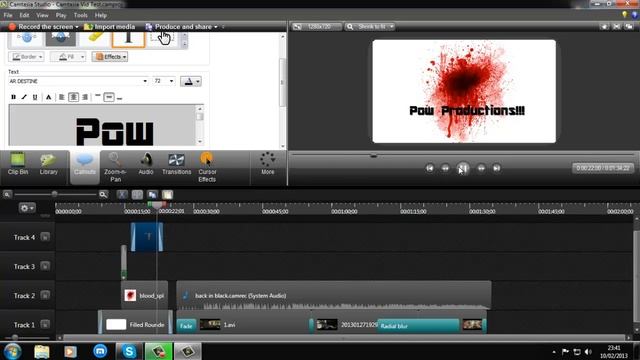Viewport: 640px width, 360px height.
Task: Click the preview playback scrubber
Action: (373, 156)
